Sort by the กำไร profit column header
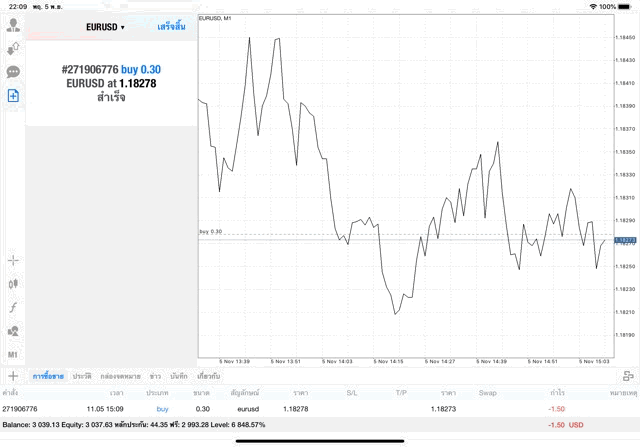This screenshot has height=447, width=640. pos(557,393)
